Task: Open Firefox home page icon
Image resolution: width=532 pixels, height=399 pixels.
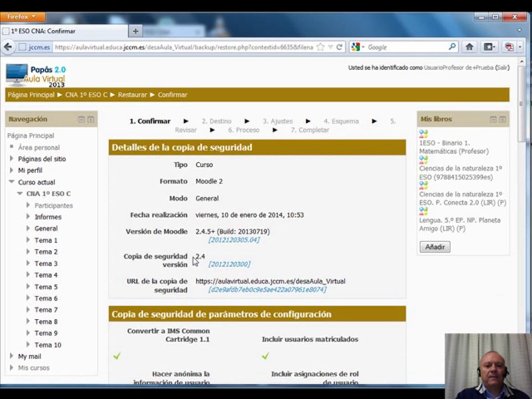Action: point(469,47)
